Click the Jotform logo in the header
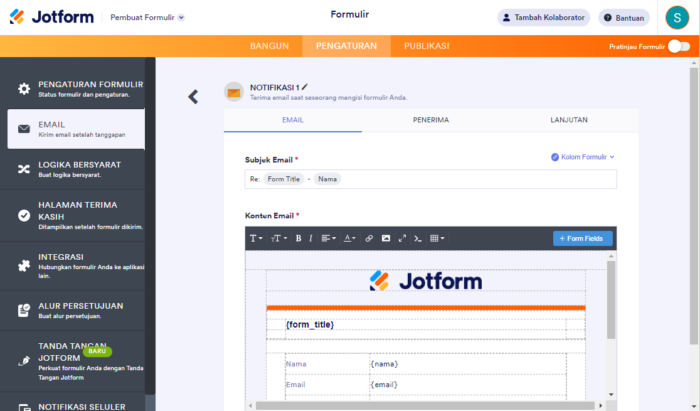 click(51, 17)
